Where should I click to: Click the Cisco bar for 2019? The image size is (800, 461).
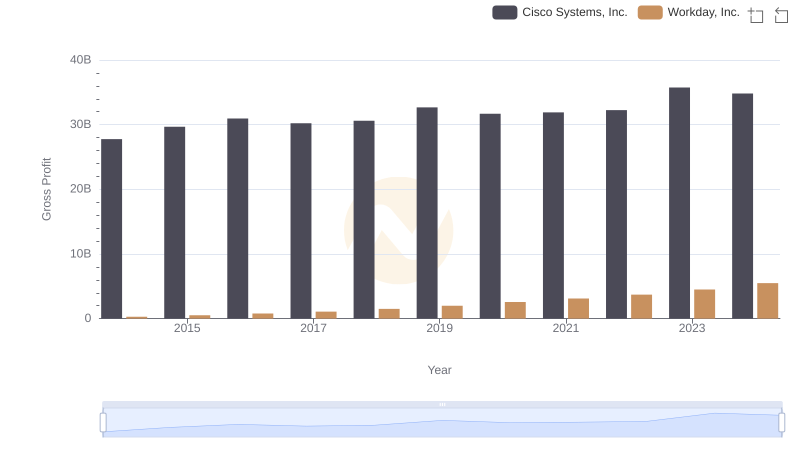(427, 213)
